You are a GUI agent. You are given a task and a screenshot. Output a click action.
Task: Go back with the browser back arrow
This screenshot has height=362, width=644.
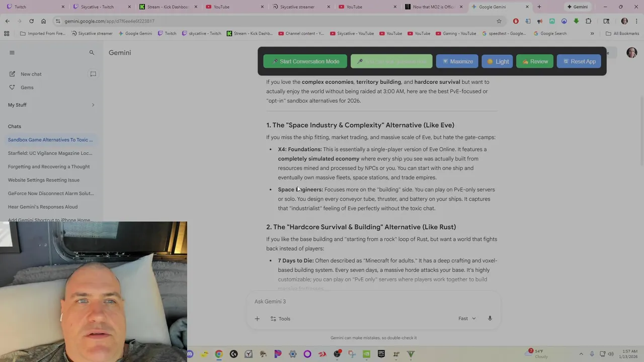tap(7, 21)
